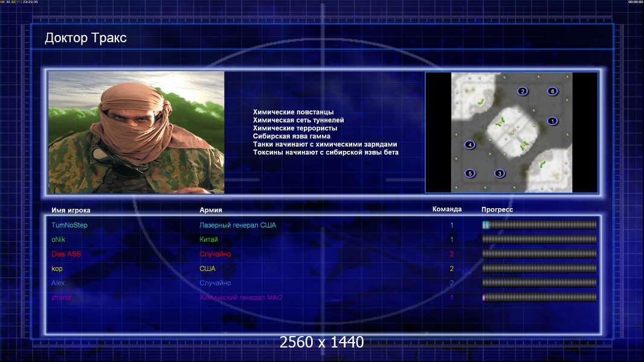Click team number 2 in Alex row
The width and height of the screenshot is (644, 362).
[451, 283]
